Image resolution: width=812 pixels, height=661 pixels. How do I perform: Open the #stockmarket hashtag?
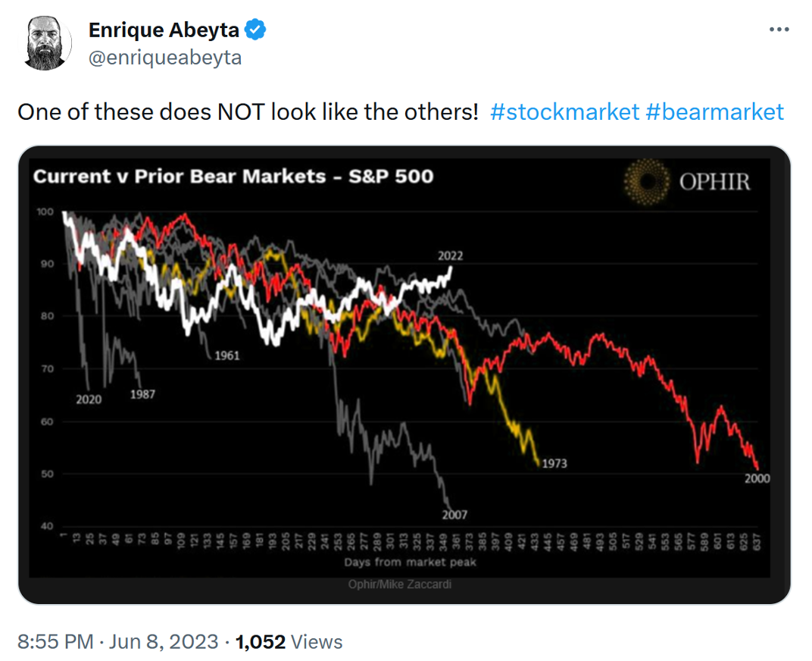click(x=564, y=112)
